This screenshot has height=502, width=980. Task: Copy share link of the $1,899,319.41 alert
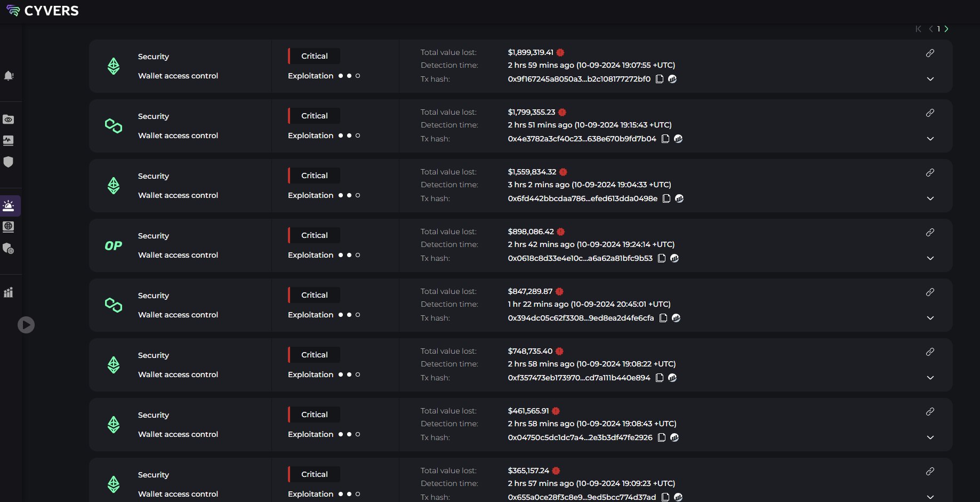tap(930, 53)
